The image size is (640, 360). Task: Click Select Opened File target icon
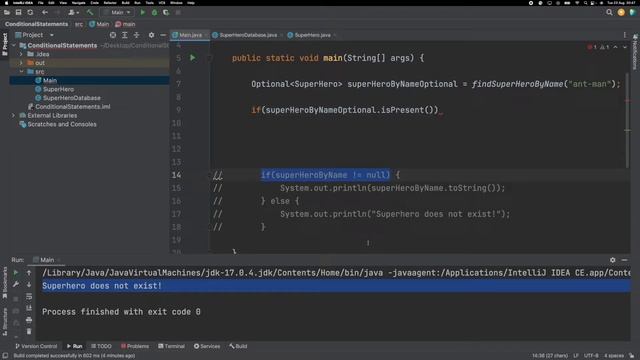pyautogui.click(x=113, y=35)
